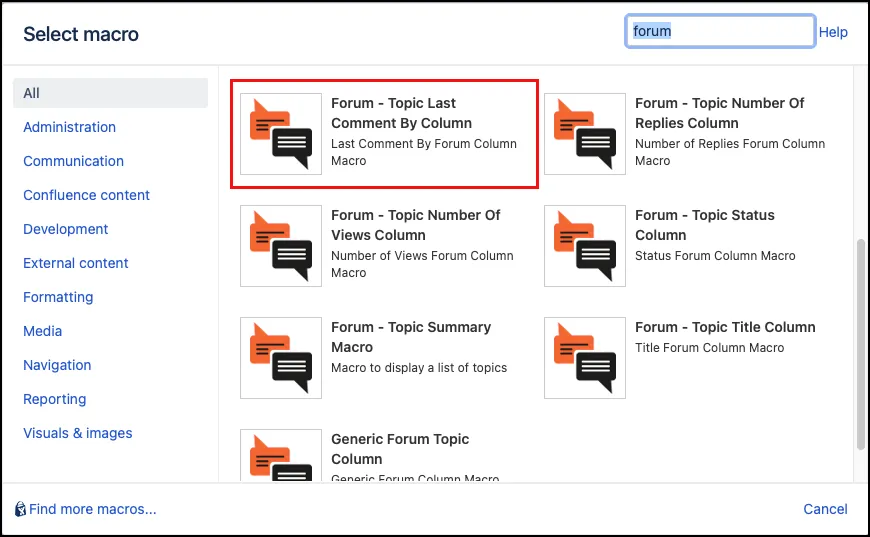The width and height of the screenshot is (870, 537).
Task: Select Forum - Topic Last Comment By Column title
Action: (x=402, y=113)
